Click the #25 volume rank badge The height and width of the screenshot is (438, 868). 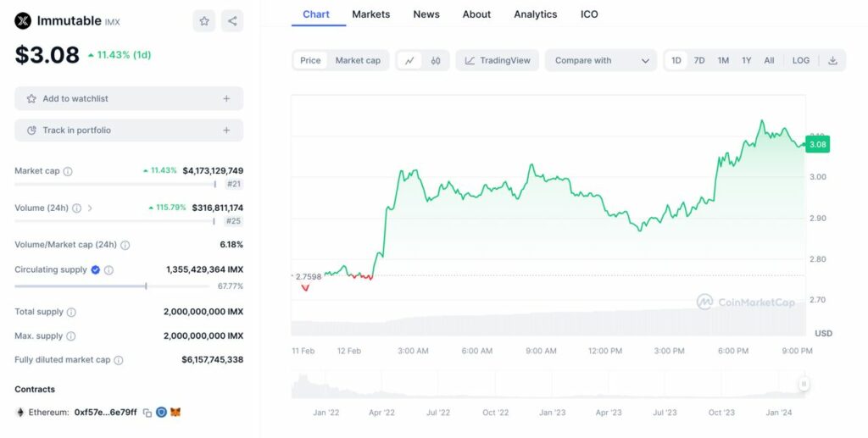(x=234, y=221)
